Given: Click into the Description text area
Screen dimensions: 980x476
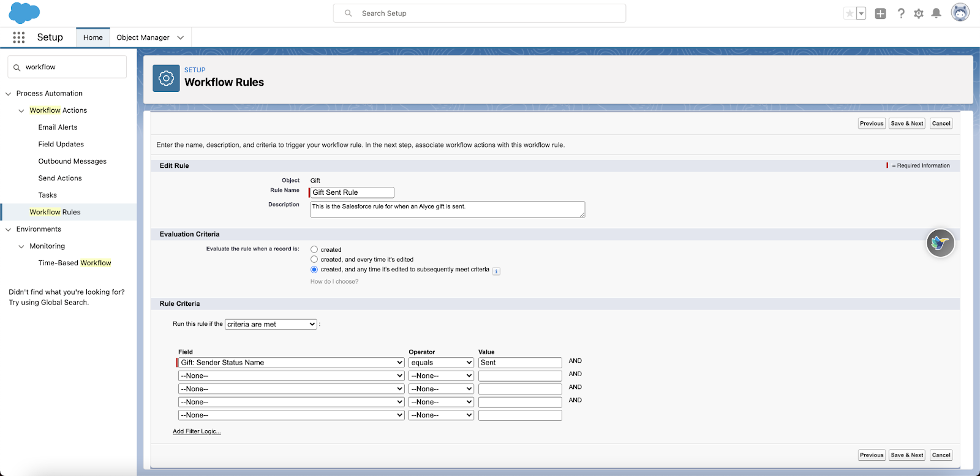Looking at the screenshot, I should point(448,210).
